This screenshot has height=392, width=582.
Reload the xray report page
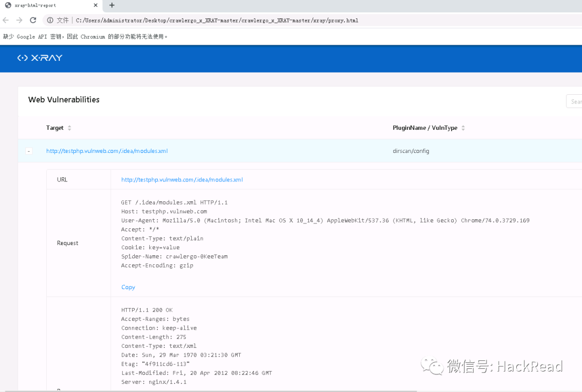tap(33, 20)
